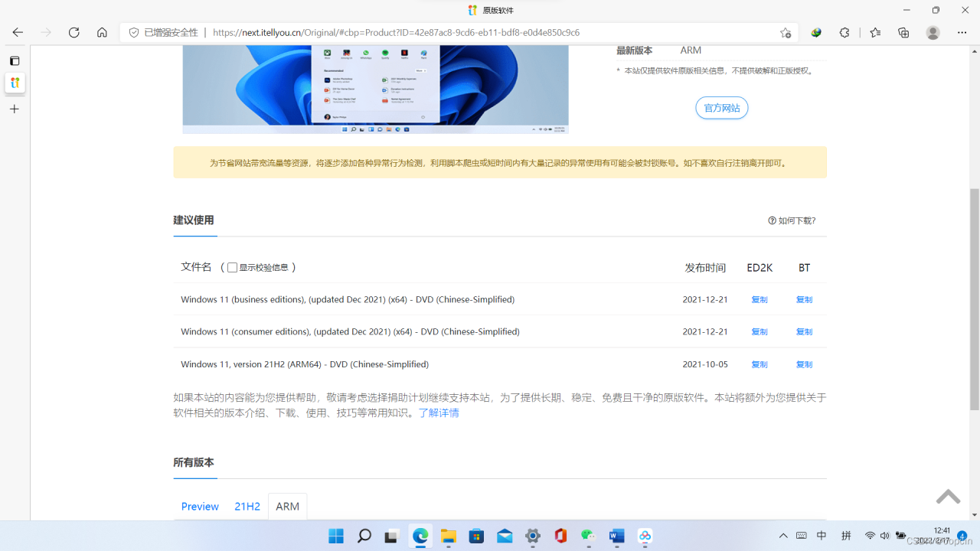Open the Wi-Fi network tray icon
Screen dimensions: 980x551
coord(870,536)
